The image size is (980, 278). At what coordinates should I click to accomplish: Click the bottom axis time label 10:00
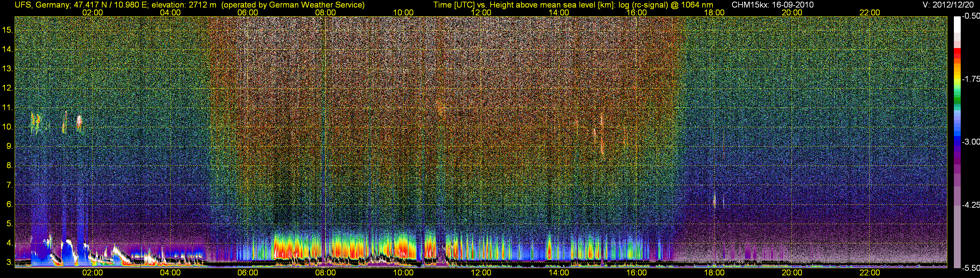(403, 273)
